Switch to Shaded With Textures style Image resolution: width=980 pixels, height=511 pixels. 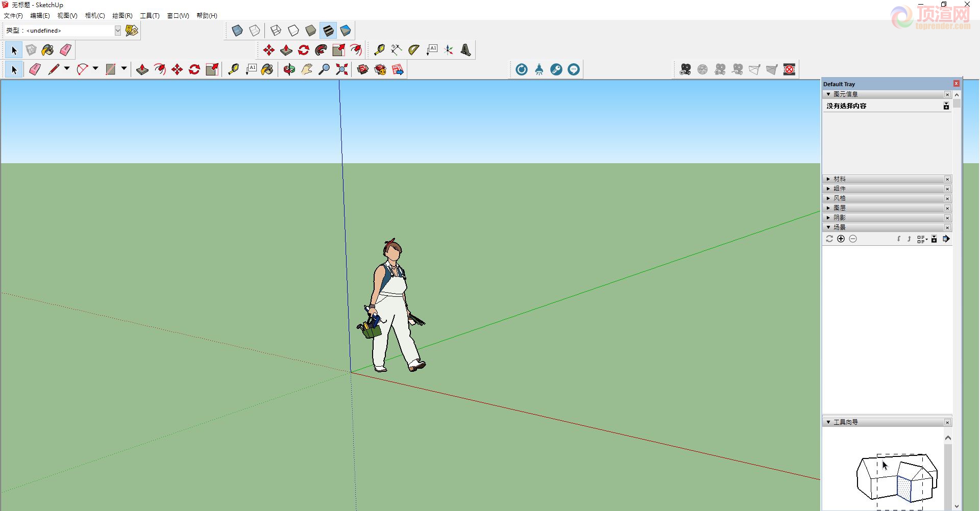[x=328, y=31]
